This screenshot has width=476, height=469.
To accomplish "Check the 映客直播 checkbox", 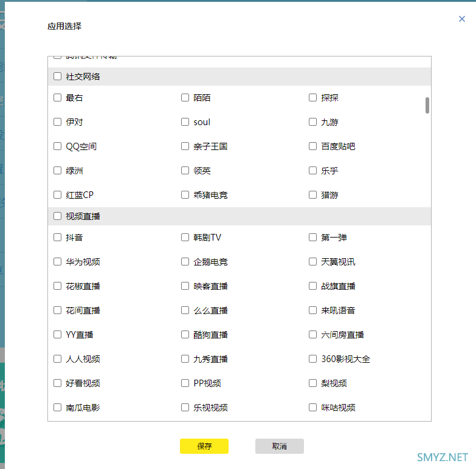I will point(185,286).
